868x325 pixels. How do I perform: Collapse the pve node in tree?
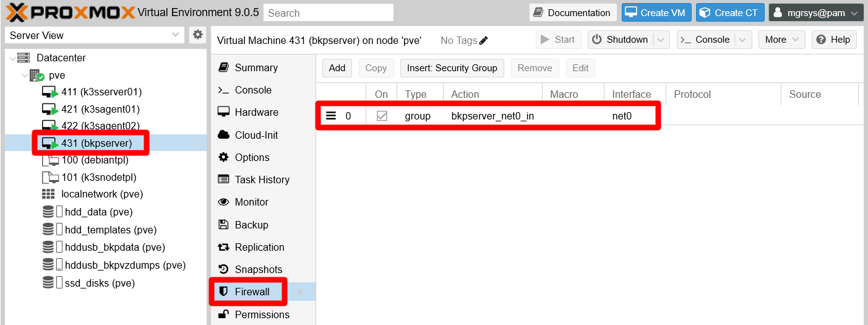point(24,76)
